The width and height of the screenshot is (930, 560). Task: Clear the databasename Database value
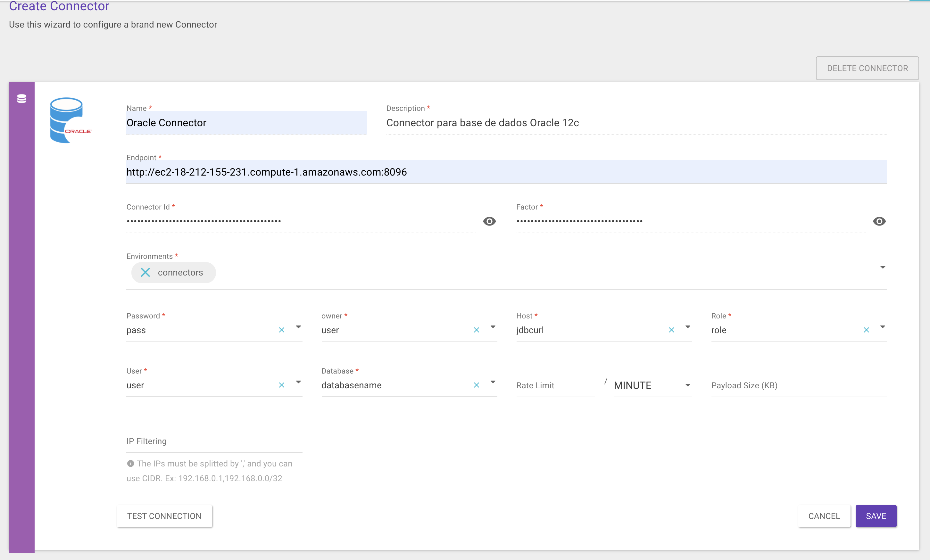click(x=476, y=385)
